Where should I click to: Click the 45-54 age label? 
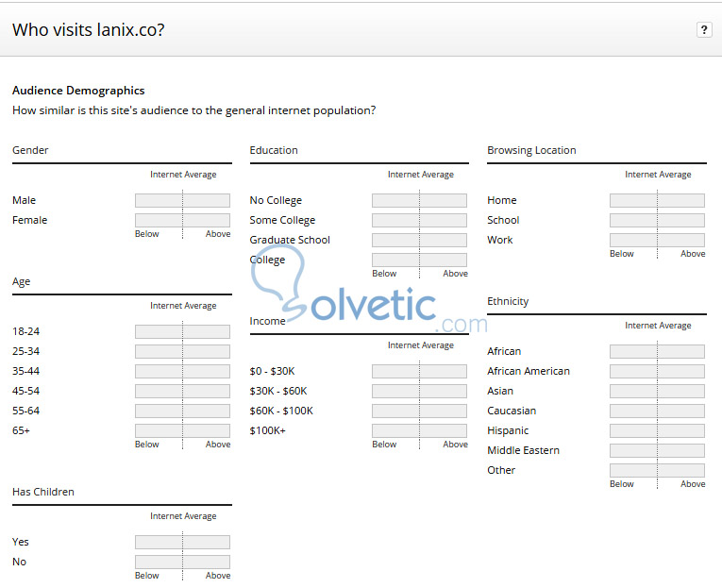[25, 391]
